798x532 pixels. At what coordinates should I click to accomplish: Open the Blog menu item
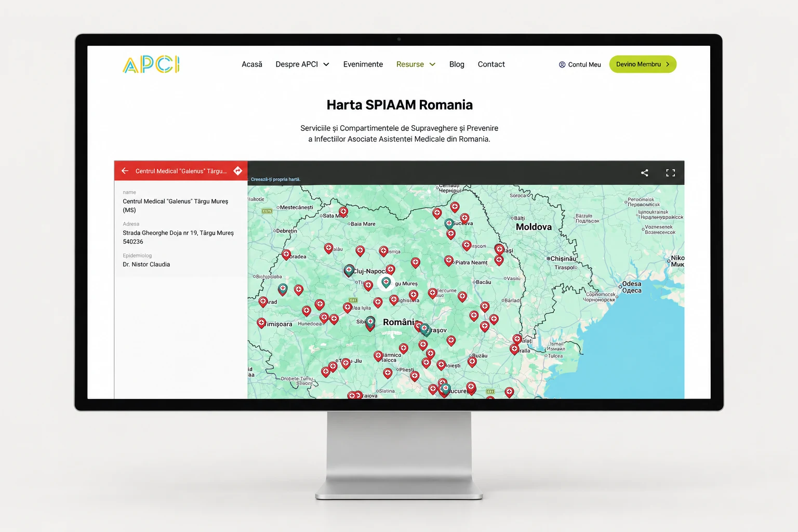[457, 64]
